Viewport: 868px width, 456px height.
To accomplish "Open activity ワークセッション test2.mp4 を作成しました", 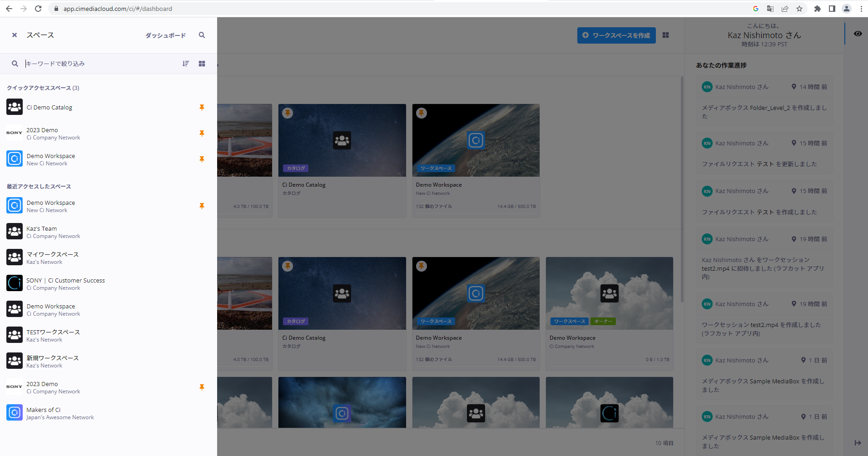I will [761, 329].
